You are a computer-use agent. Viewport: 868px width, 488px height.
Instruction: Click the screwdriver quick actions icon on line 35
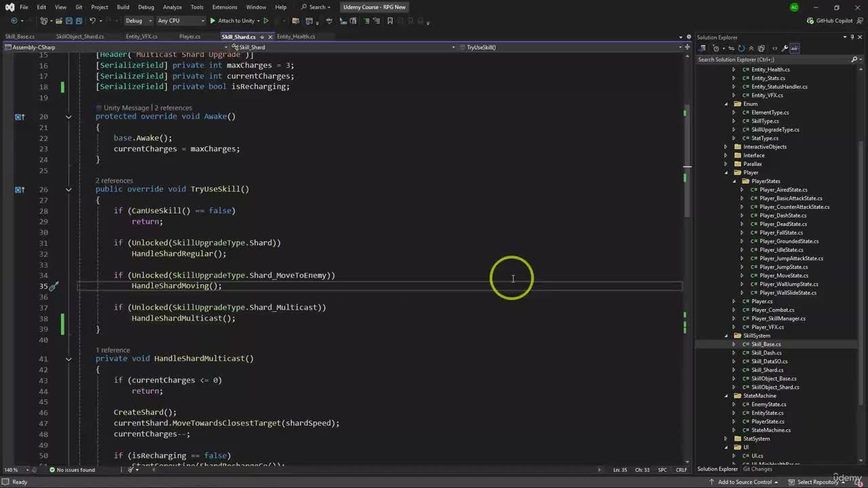tap(53, 286)
